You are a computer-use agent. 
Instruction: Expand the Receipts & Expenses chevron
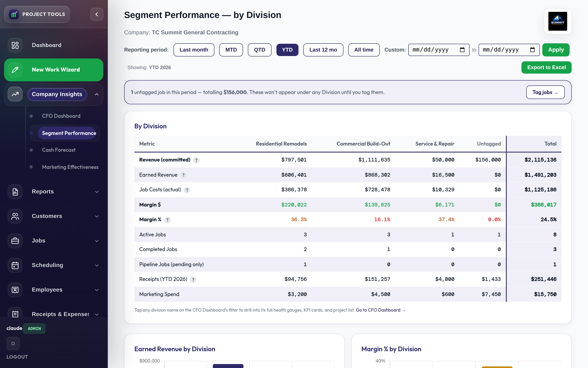(x=97, y=314)
